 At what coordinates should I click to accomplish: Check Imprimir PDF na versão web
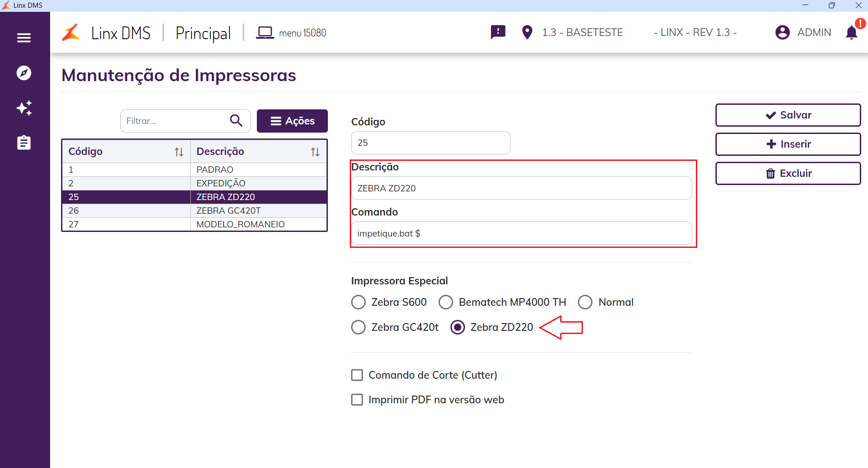[357, 400]
